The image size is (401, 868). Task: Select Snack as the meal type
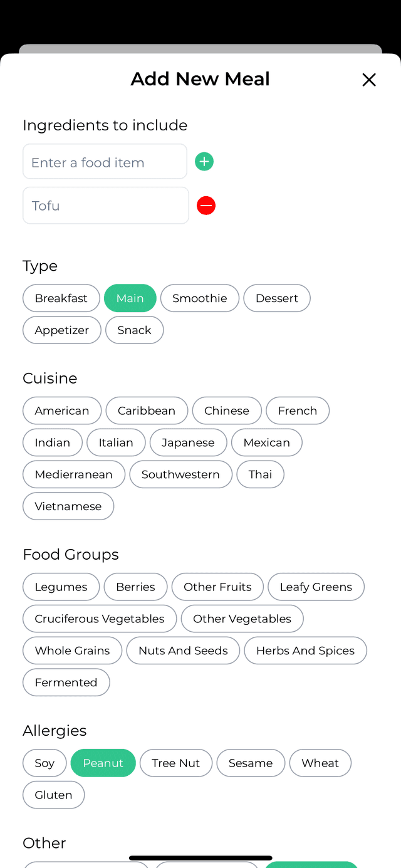click(x=134, y=330)
